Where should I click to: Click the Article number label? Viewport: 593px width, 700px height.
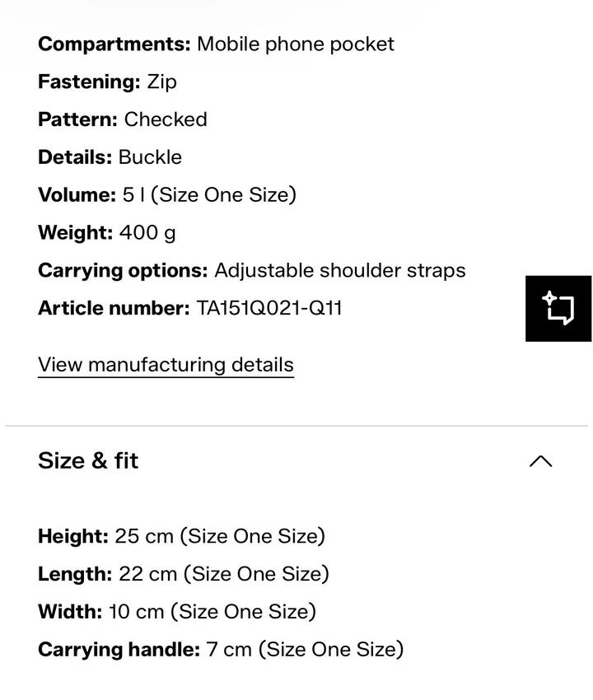pyautogui.click(x=114, y=308)
